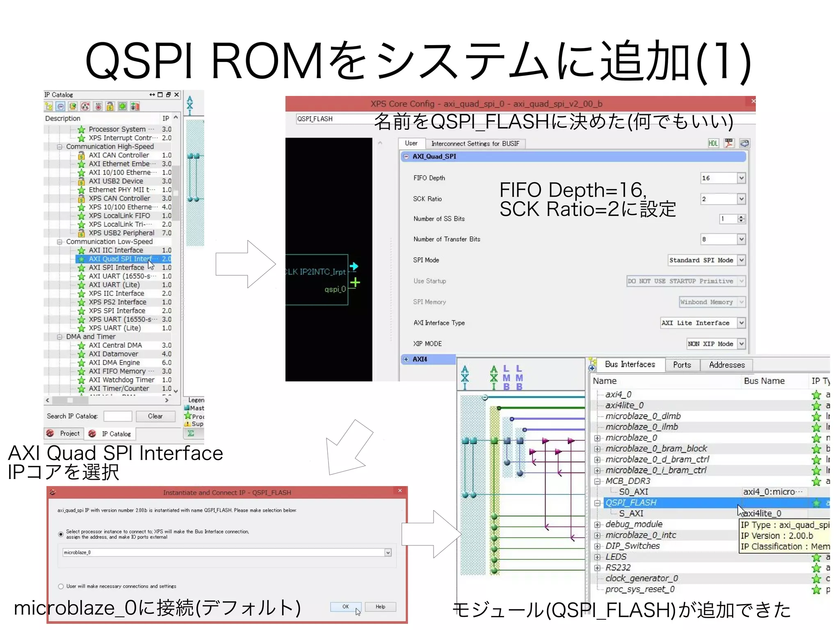Increment the Number of SS Bits stepper
The image size is (840, 630).
click(741, 217)
